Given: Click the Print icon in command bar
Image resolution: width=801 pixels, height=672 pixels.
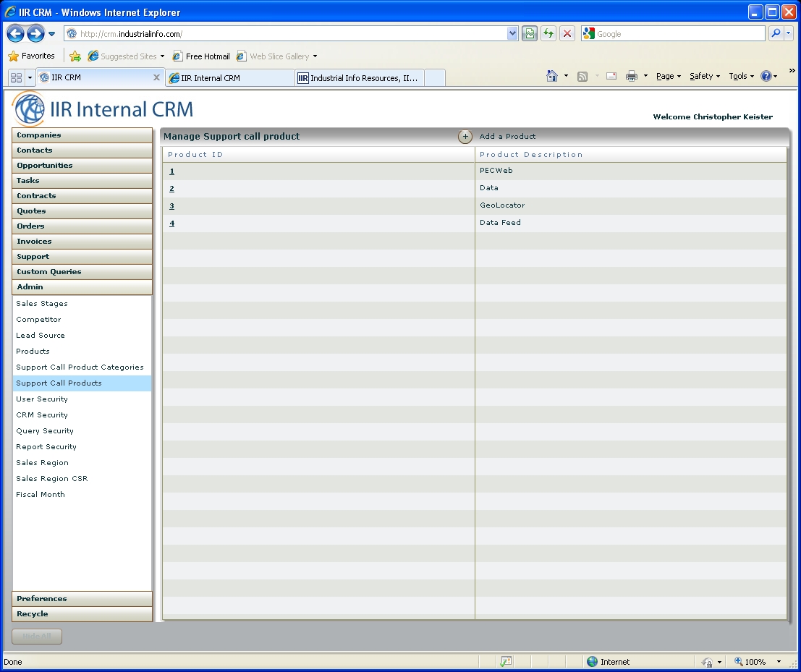Looking at the screenshot, I should (631, 76).
